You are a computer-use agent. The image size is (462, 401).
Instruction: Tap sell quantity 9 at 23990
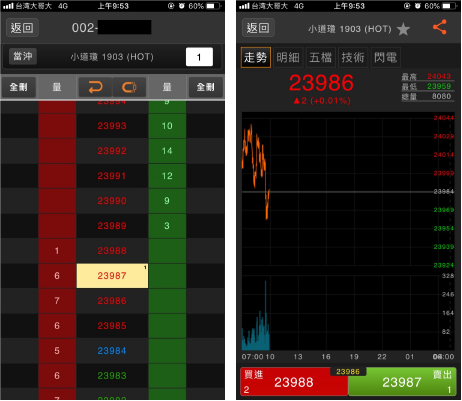tap(167, 201)
